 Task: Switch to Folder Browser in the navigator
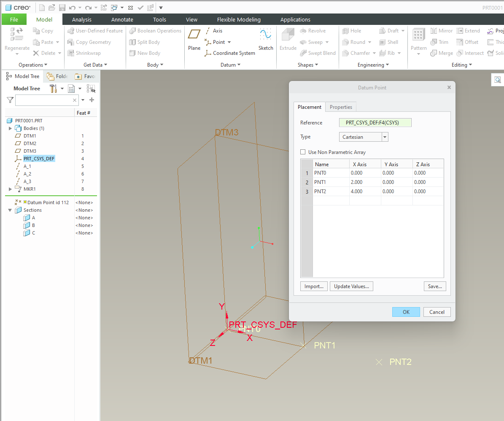(56, 76)
